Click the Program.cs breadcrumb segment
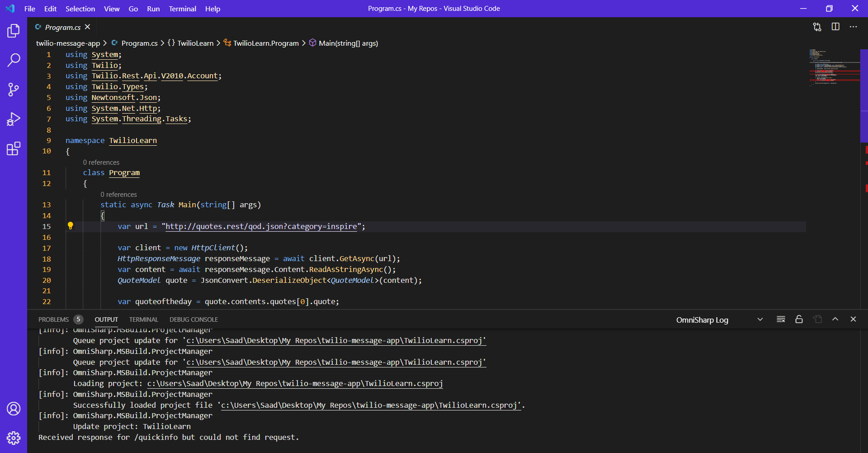The height and width of the screenshot is (453, 868). [139, 43]
